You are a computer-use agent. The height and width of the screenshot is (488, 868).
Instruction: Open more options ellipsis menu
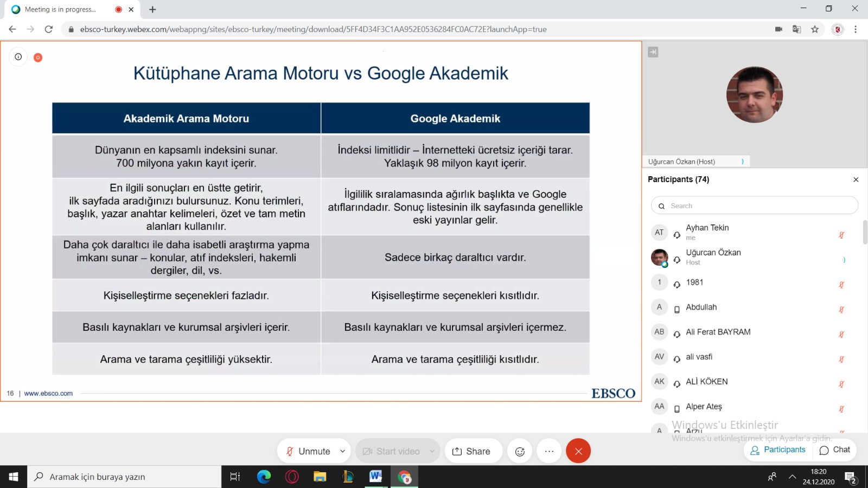tap(549, 451)
